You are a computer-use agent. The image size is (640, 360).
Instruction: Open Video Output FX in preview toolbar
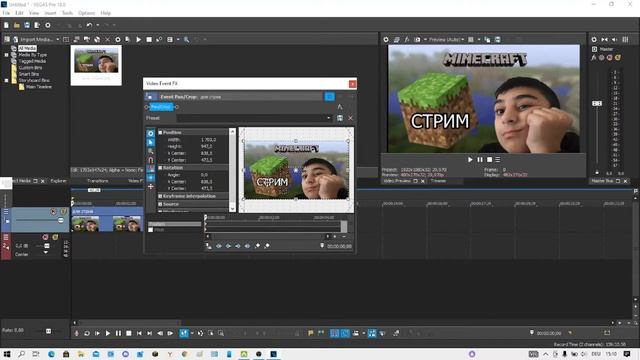tap(407, 40)
